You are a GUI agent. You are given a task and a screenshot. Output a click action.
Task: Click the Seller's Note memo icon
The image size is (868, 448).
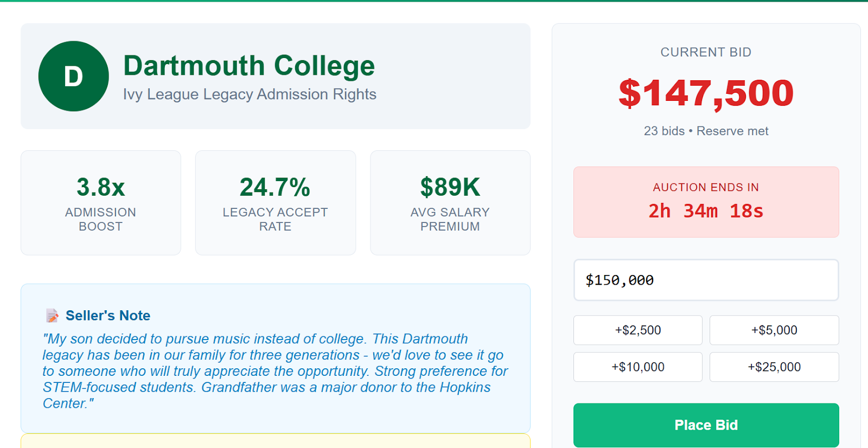[52, 316]
